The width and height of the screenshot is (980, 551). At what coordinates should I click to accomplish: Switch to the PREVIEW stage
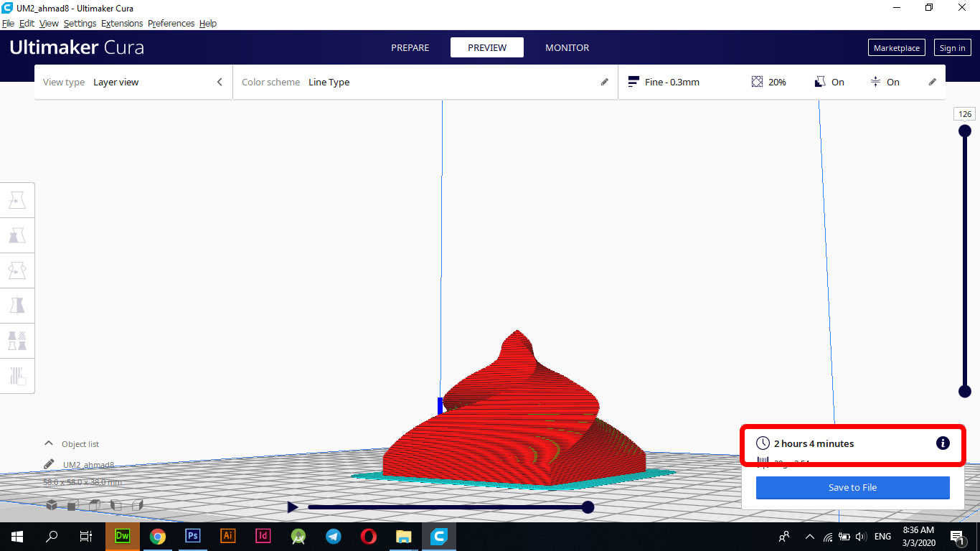pyautogui.click(x=487, y=47)
